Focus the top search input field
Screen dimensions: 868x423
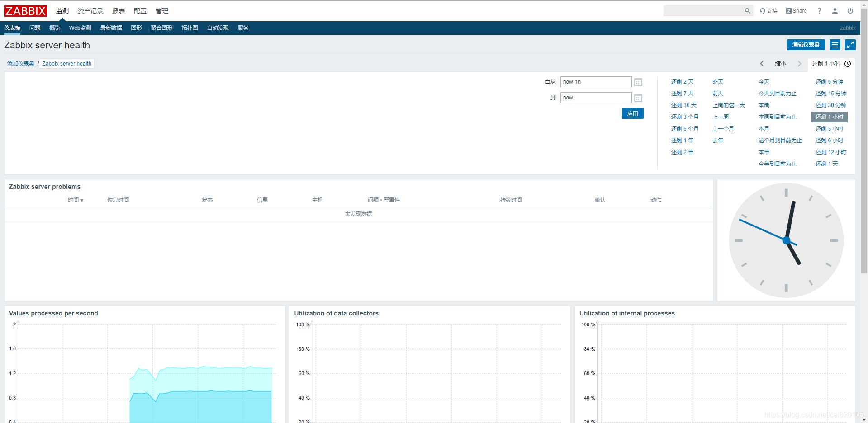click(704, 11)
